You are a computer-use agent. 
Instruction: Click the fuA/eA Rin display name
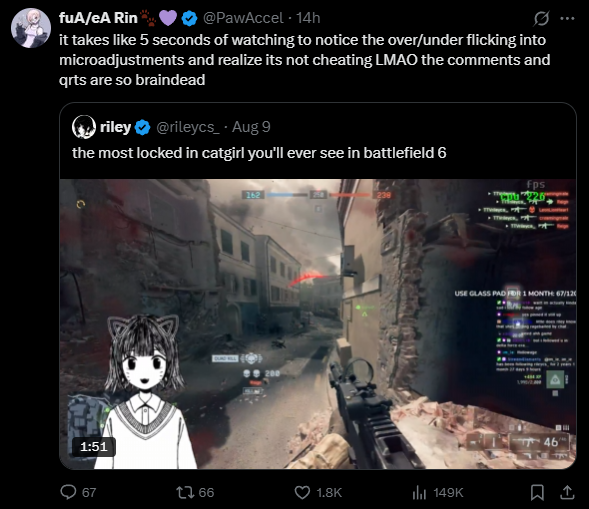98,18
